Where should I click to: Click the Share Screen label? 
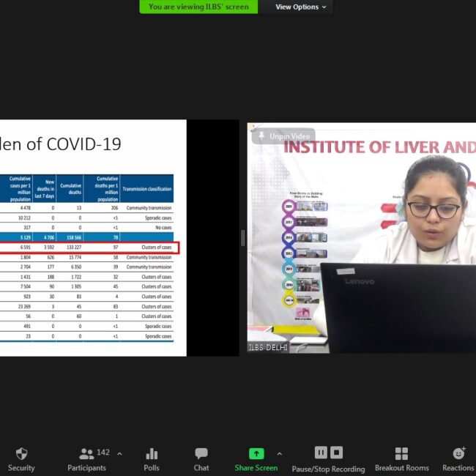tap(256, 468)
